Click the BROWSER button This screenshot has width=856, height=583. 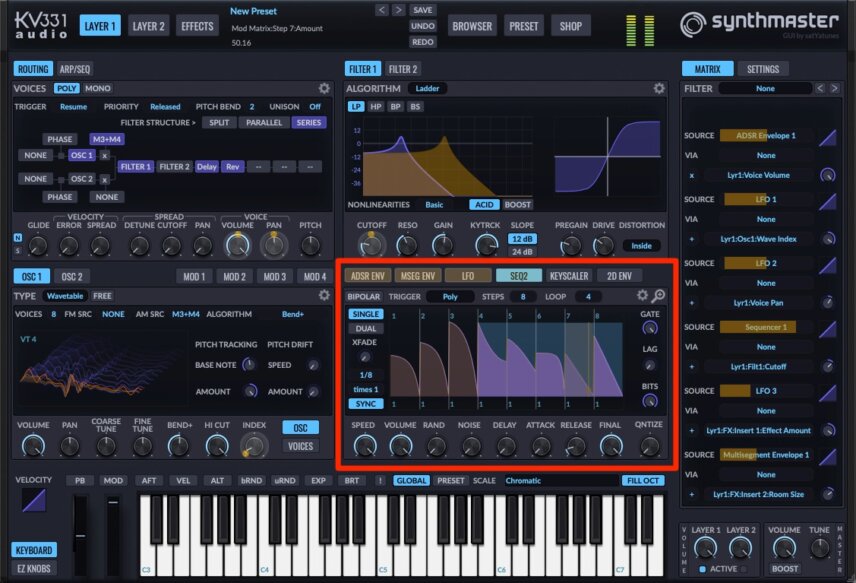click(x=472, y=26)
